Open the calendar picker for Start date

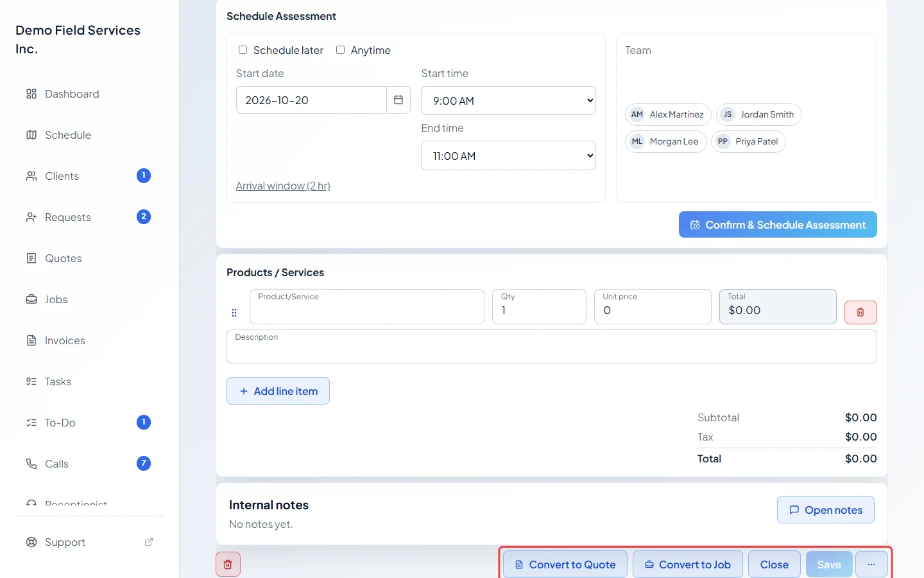[x=398, y=100]
